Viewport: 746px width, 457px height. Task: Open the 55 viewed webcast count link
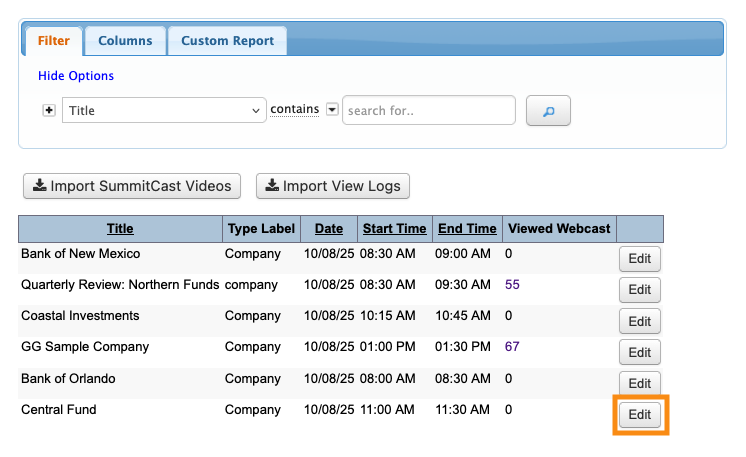point(512,285)
